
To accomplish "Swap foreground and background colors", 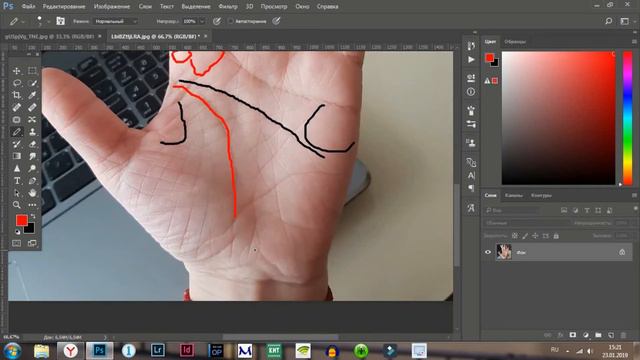I will 33,216.
